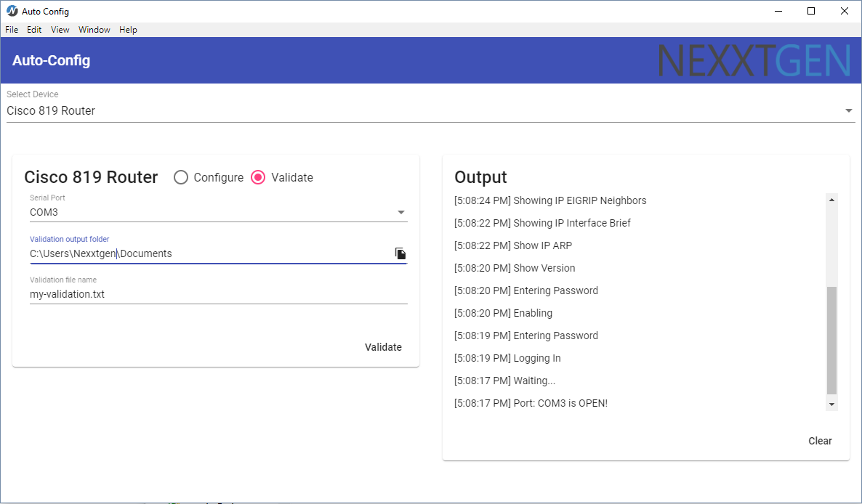Click the folder browse icon in Validation output folder
This screenshot has width=862, height=504.
tap(400, 253)
